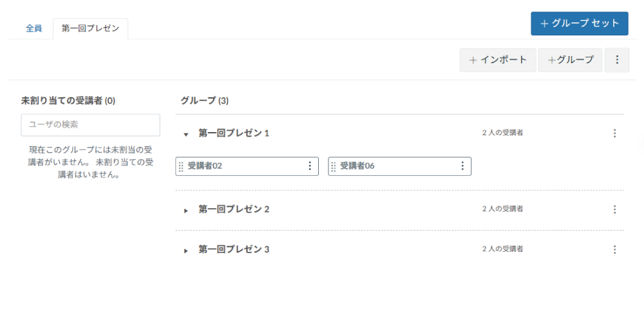Expand the 第一回プレゼン 2 group
Screen dimensions: 644x326
point(186,211)
